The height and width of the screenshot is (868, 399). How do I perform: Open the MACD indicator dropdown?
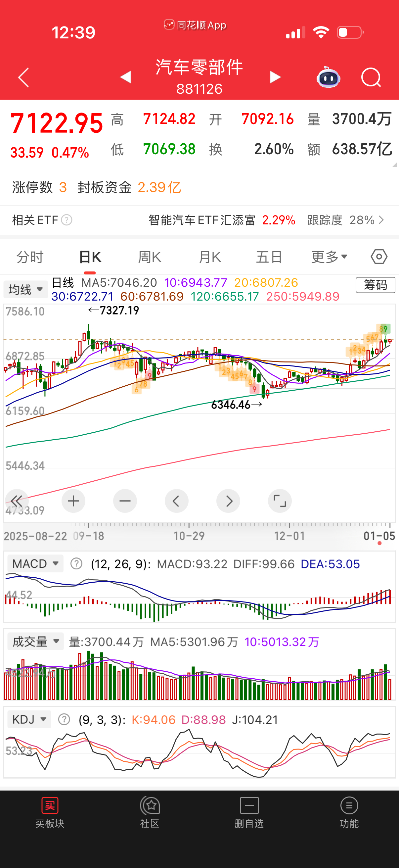pos(35,563)
